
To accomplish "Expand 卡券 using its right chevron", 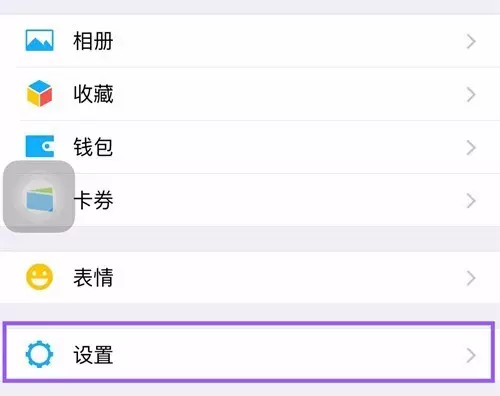I will coord(471,201).
